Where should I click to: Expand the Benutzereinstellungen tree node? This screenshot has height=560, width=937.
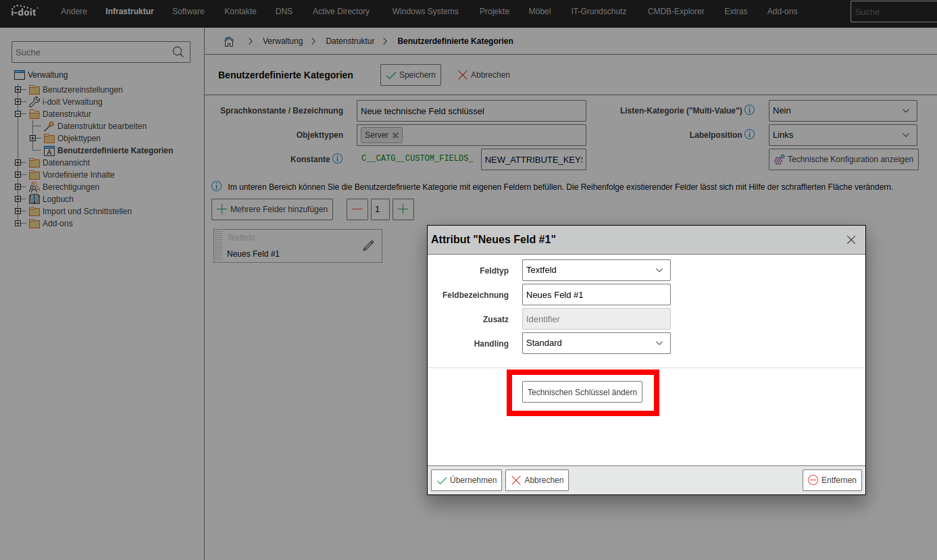pos(18,90)
